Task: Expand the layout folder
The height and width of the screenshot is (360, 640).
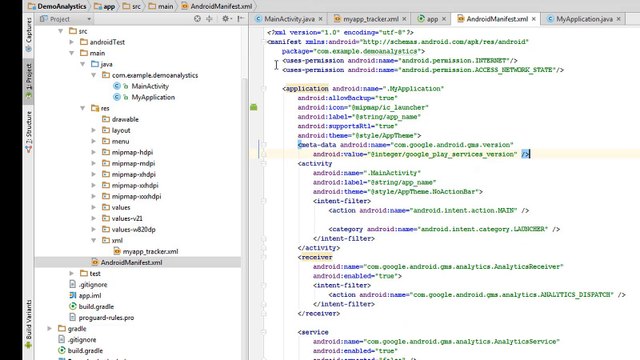Action: click(x=93, y=130)
